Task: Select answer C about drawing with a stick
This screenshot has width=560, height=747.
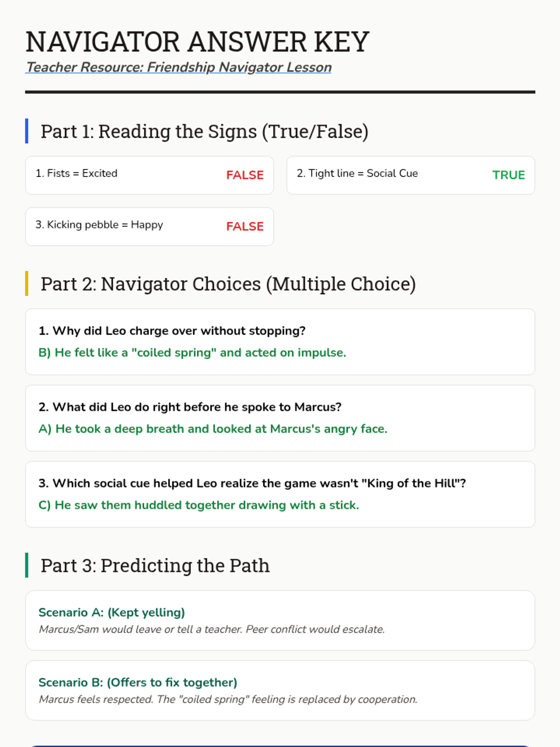Action: point(199,505)
